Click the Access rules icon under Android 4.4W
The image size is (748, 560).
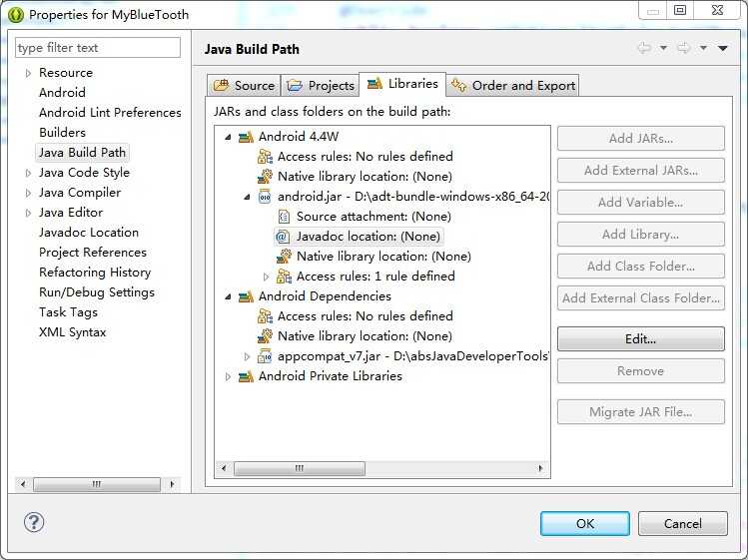point(265,157)
